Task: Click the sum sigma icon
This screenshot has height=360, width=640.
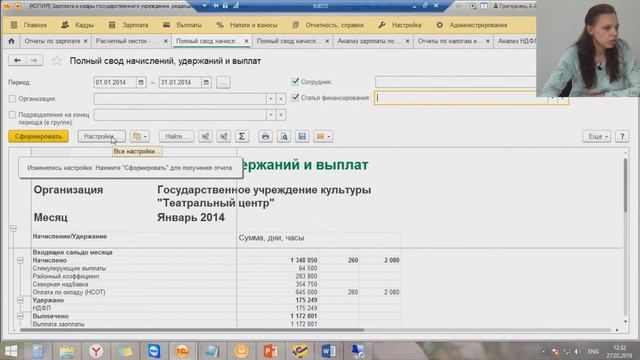Action: coord(242,136)
